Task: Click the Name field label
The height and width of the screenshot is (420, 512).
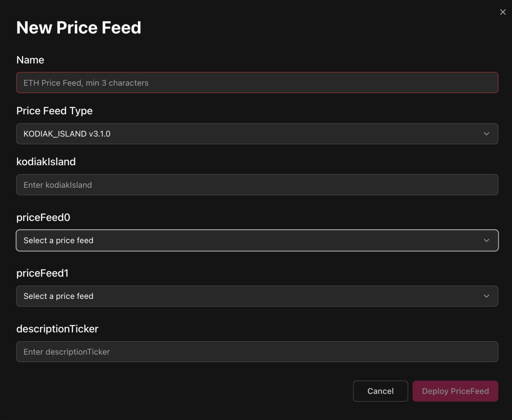Action: click(x=30, y=60)
